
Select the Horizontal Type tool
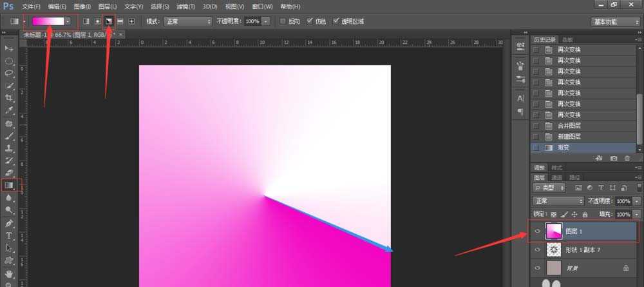coord(9,235)
